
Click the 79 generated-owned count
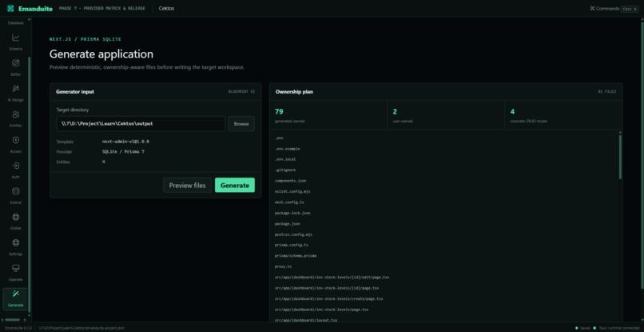coord(279,111)
